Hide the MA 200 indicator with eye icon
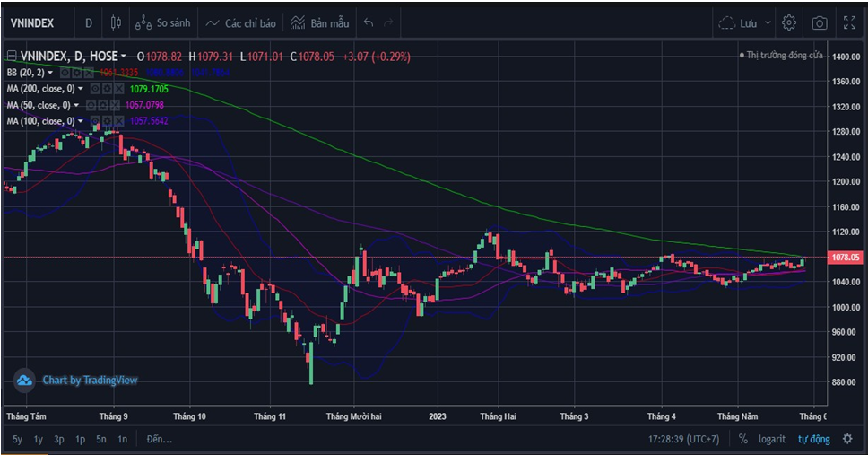Screen dimensions: 868x455 click(94, 89)
